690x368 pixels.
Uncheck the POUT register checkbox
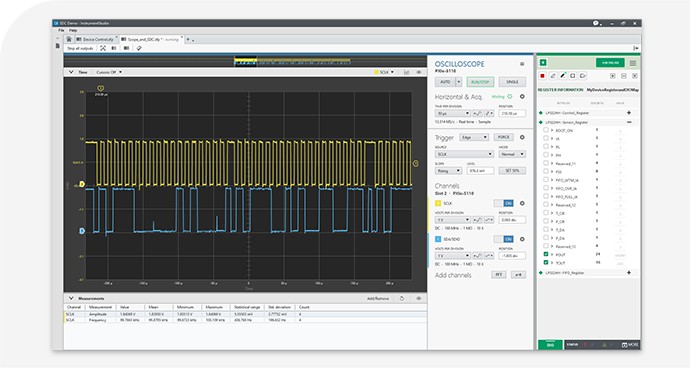pos(546,254)
